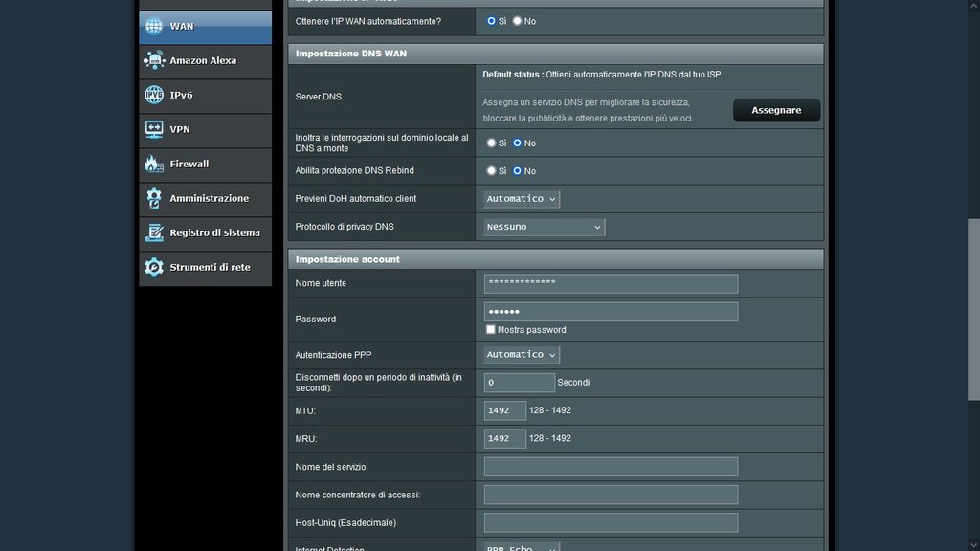Click the Firewall flame icon
980x551 pixels.
[153, 164]
